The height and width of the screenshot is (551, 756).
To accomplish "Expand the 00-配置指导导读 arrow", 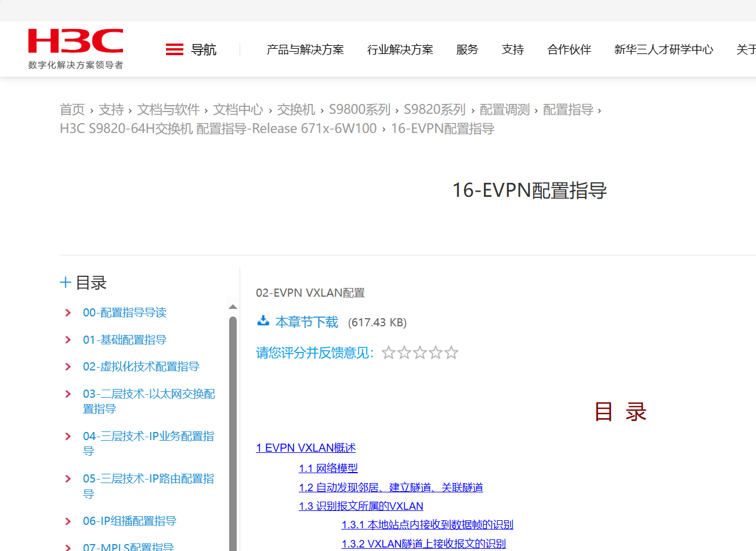I will (x=68, y=313).
